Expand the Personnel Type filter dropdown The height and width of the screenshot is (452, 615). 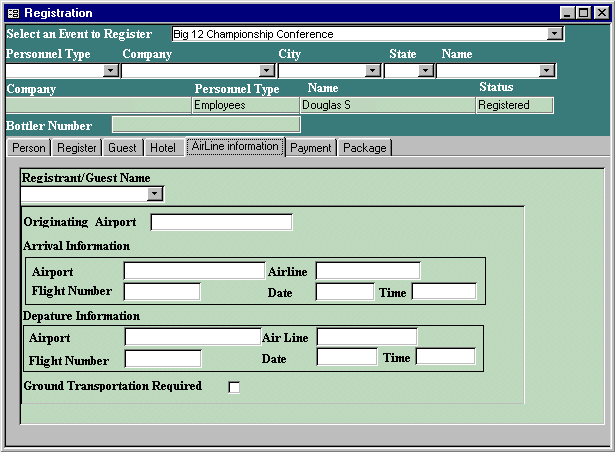point(111,71)
